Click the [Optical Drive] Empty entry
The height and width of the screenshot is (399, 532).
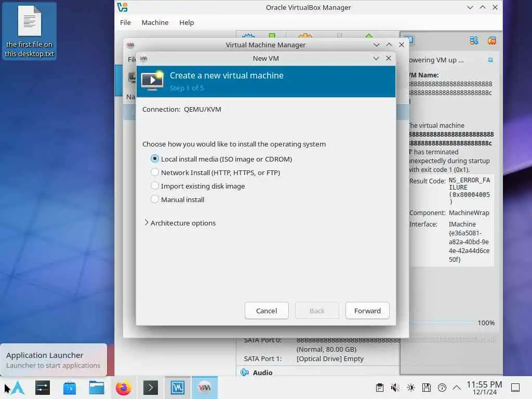point(330,359)
